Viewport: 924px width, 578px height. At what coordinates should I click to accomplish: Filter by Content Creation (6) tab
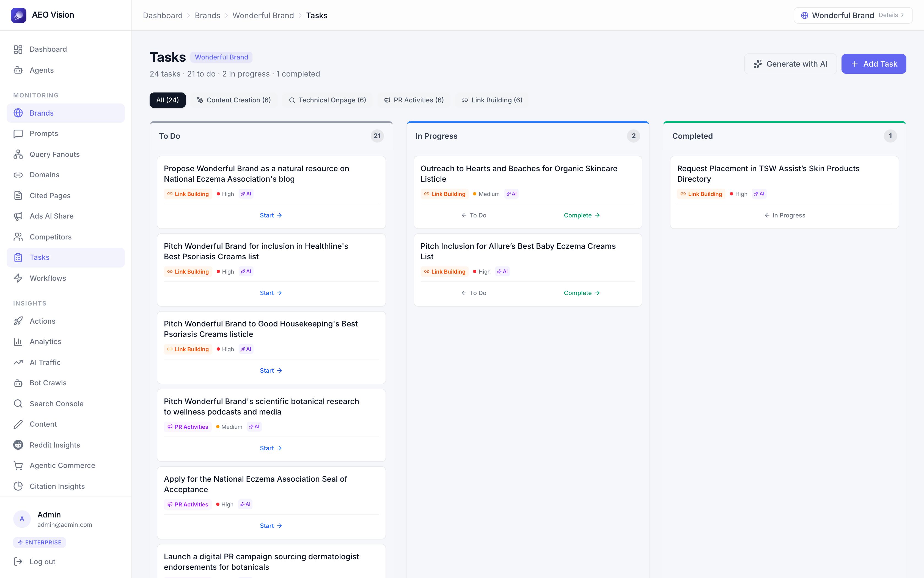click(234, 100)
